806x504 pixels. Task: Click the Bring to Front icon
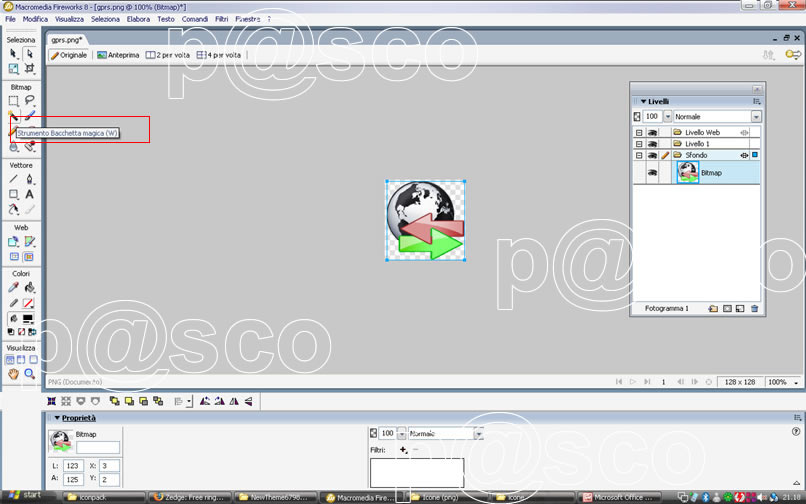[115, 401]
